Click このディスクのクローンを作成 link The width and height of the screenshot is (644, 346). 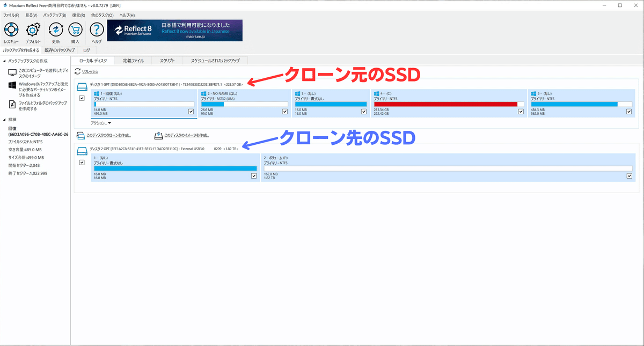[109, 135]
